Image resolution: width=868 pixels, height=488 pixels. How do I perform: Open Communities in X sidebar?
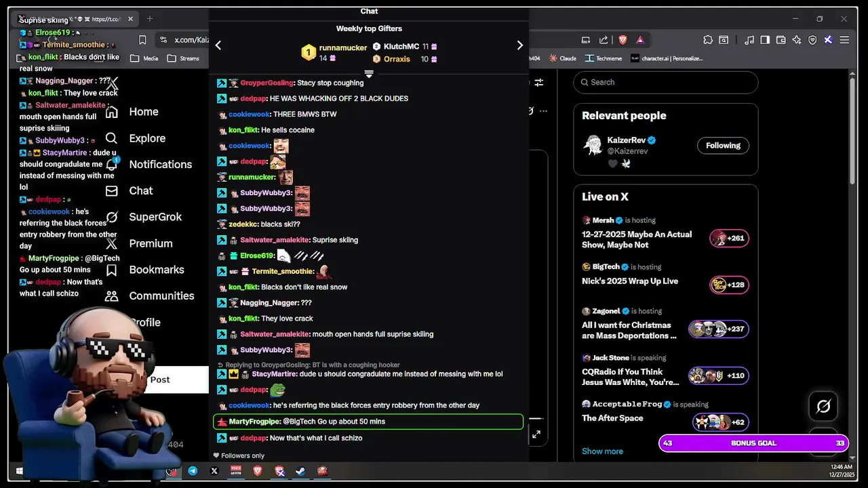[x=161, y=296]
